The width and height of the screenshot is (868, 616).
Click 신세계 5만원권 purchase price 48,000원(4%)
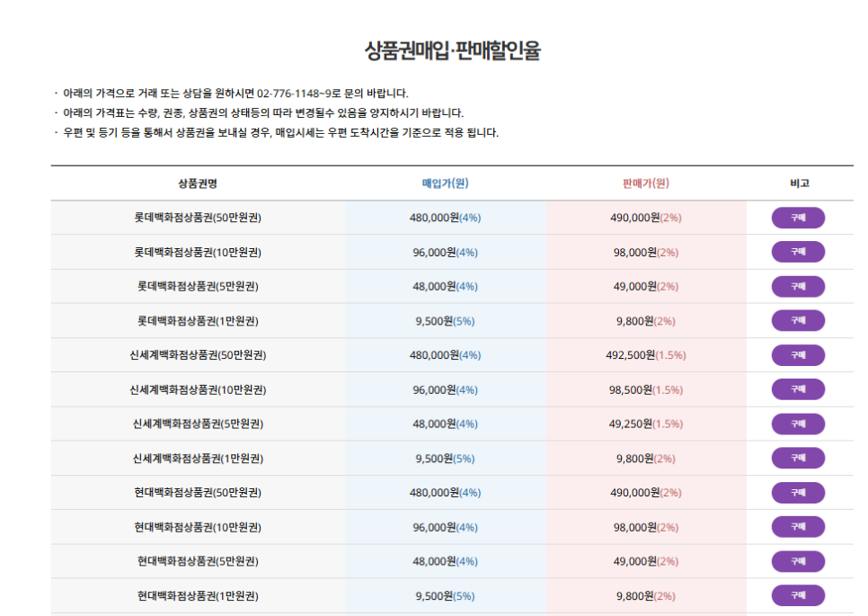(445, 424)
